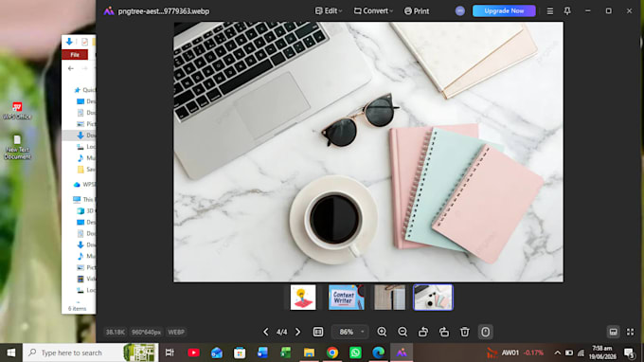The width and height of the screenshot is (644, 362).
Task: Open WPS Office desktop shortcut
Action: coord(17,111)
